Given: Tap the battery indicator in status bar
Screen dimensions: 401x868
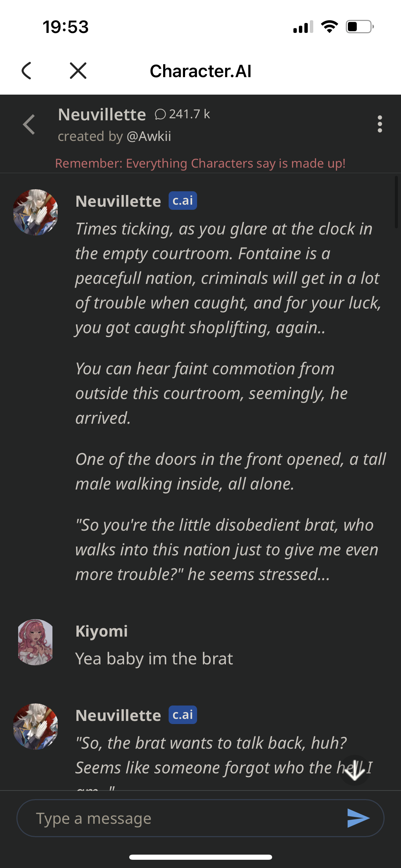Looking at the screenshot, I should 359,27.
